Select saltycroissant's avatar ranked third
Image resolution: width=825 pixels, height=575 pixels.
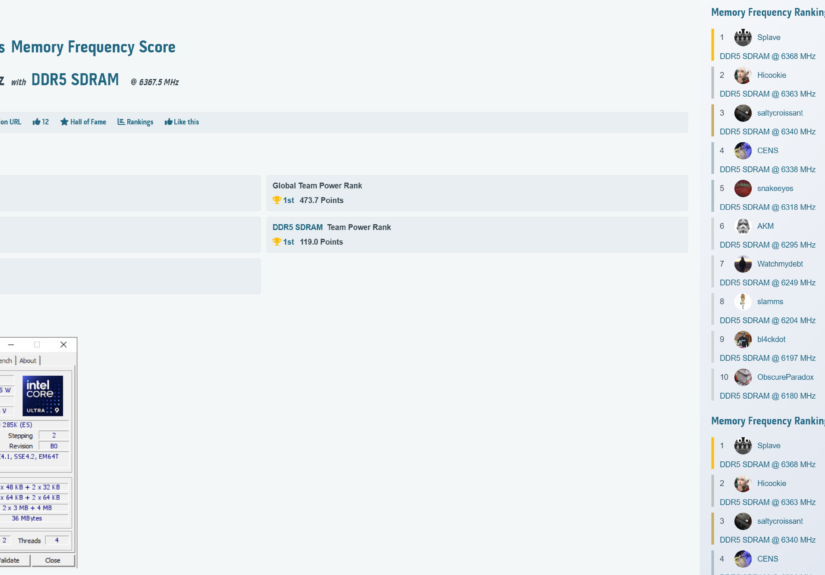pos(743,113)
